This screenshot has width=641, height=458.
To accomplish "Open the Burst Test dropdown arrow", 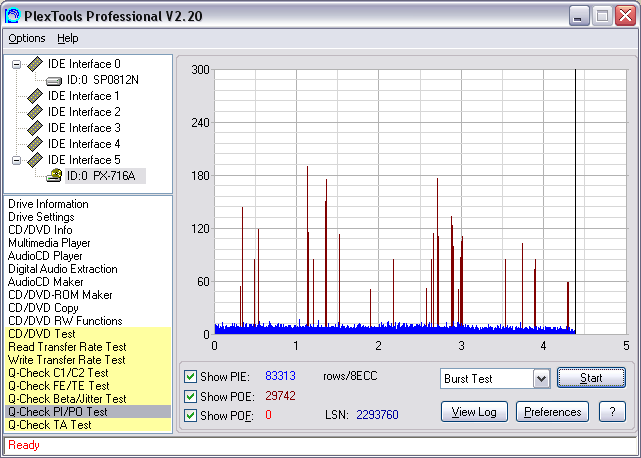I will [541, 379].
